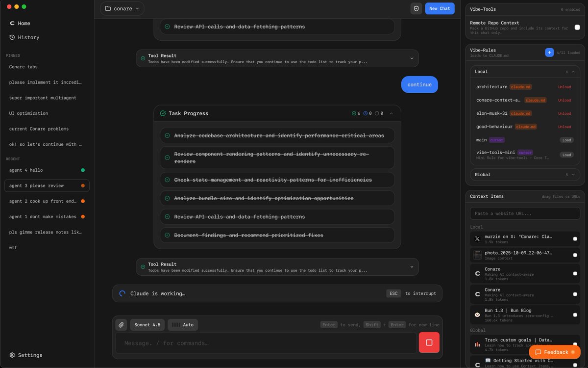Screen dimensions: 588x368
Task: Click the Message input field
Action: click(x=266, y=343)
